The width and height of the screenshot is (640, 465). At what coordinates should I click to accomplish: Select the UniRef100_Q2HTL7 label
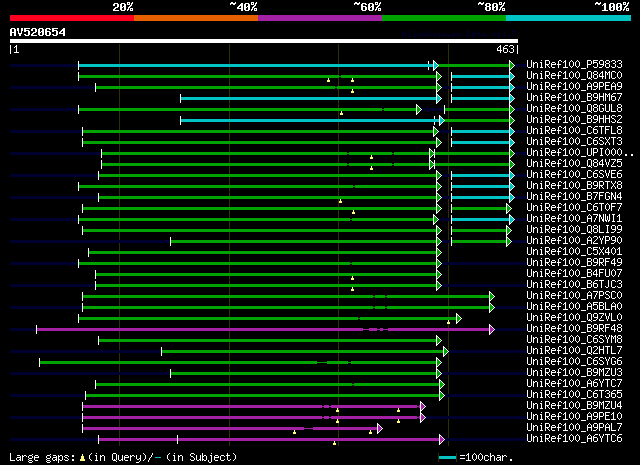[x=574, y=351]
